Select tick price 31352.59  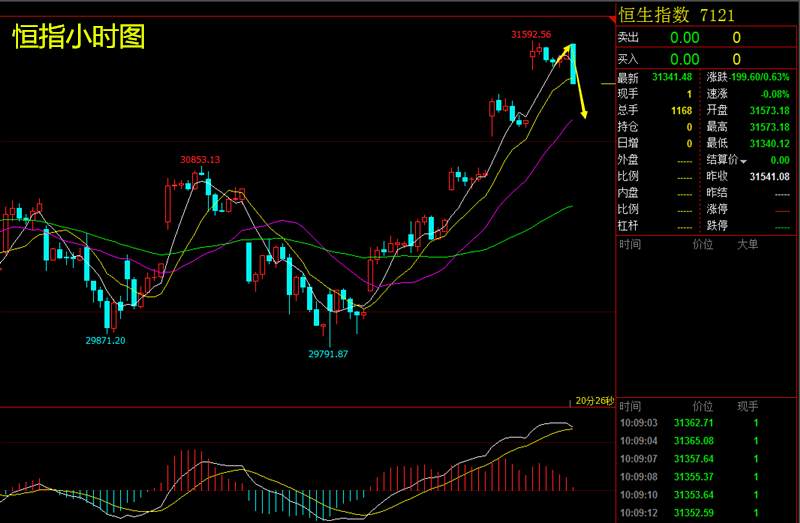[694, 513]
